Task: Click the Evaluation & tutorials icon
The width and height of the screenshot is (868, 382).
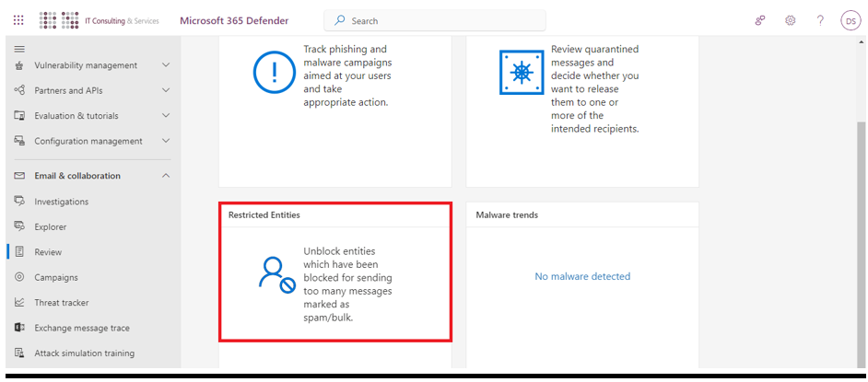Action: coord(19,116)
